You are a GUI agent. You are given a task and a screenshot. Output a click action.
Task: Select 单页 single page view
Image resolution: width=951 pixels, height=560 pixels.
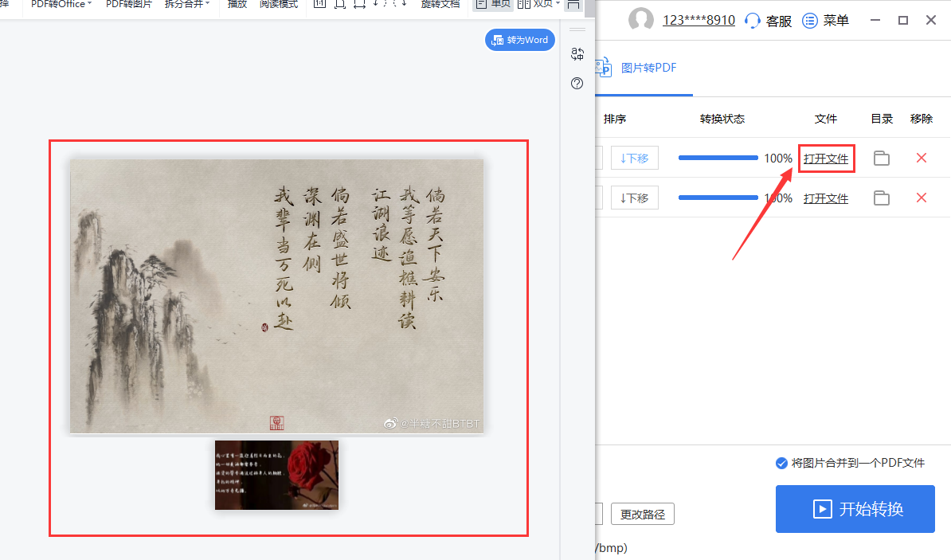click(x=494, y=4)
